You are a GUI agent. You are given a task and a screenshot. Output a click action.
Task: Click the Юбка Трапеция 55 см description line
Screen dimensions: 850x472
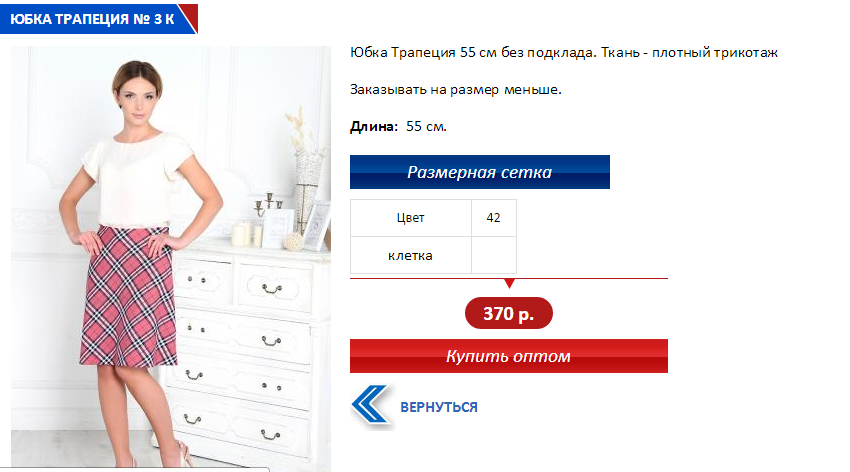click(x=564, y=53)
